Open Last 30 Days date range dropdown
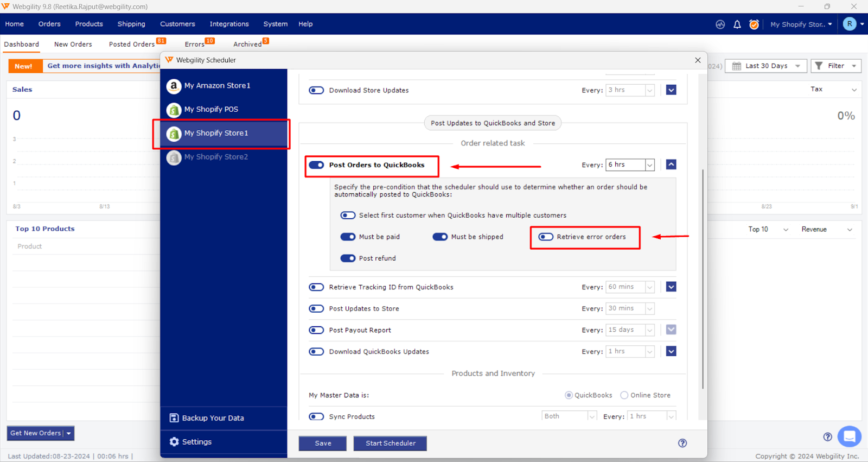 coord(766,66)
